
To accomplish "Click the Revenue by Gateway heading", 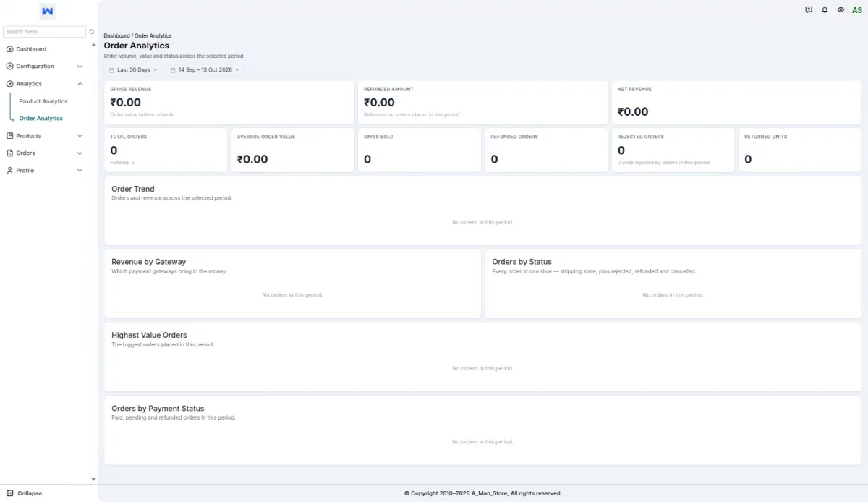I will (148, 262).
